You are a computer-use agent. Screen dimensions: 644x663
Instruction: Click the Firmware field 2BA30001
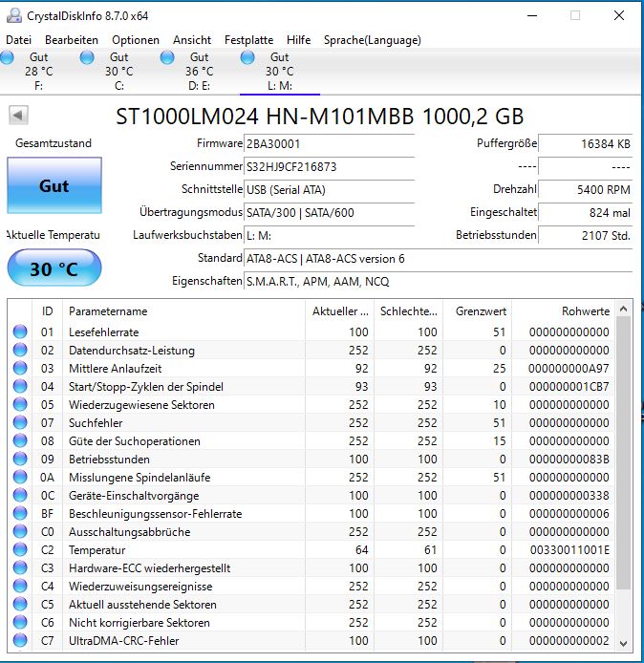point(330,143)
